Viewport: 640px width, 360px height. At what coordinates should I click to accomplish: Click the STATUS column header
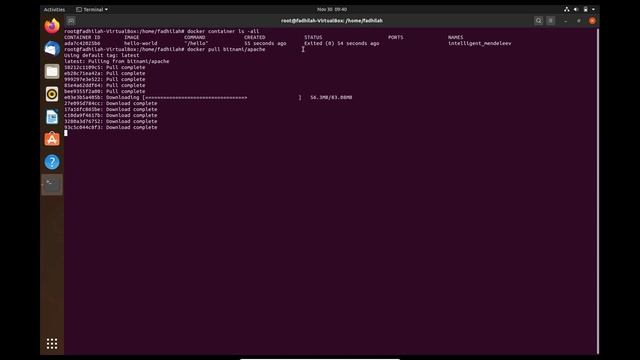click(313, 37)
